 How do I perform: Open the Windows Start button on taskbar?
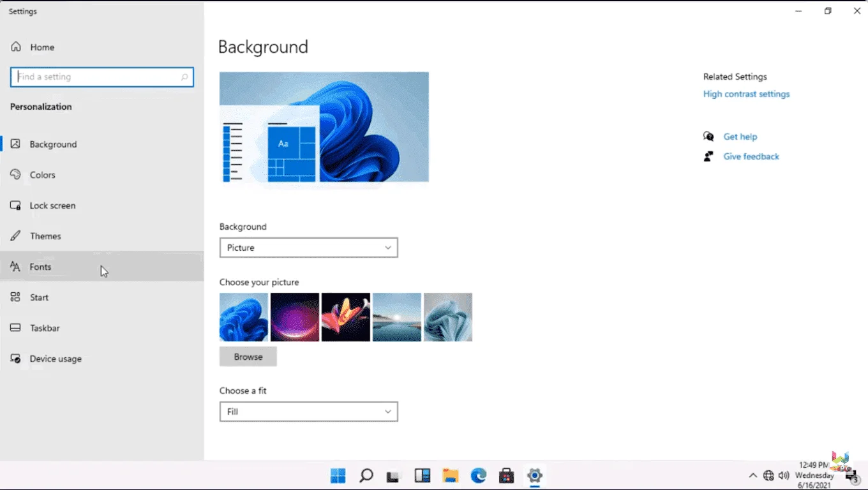338,475
